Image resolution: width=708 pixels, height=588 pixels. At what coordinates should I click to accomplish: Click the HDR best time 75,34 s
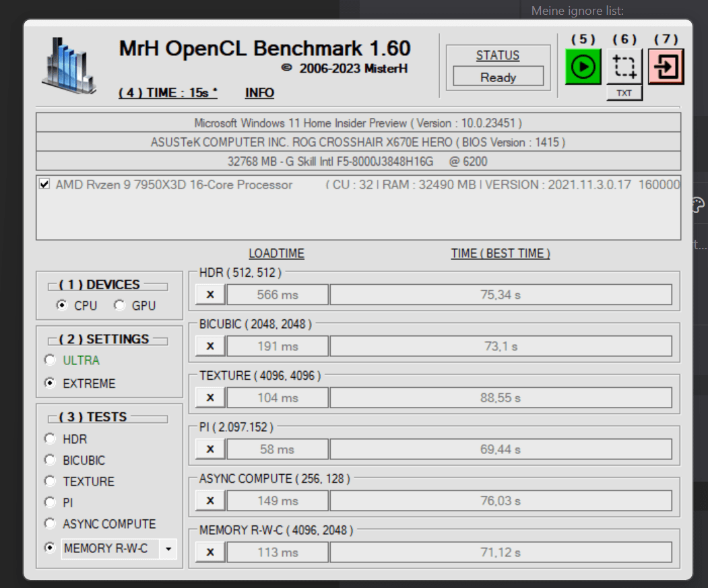pos(501,294)
